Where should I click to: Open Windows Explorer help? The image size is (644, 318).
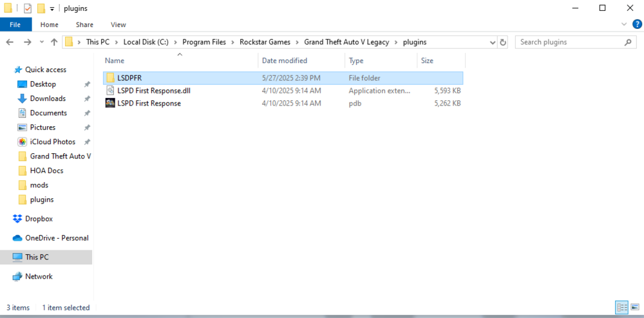637,24
